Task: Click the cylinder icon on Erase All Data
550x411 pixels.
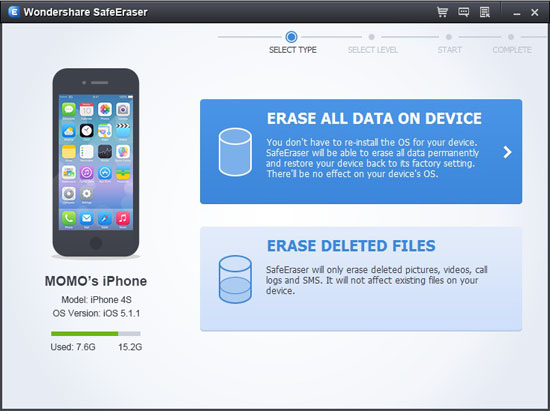Action: click(235, 152)
